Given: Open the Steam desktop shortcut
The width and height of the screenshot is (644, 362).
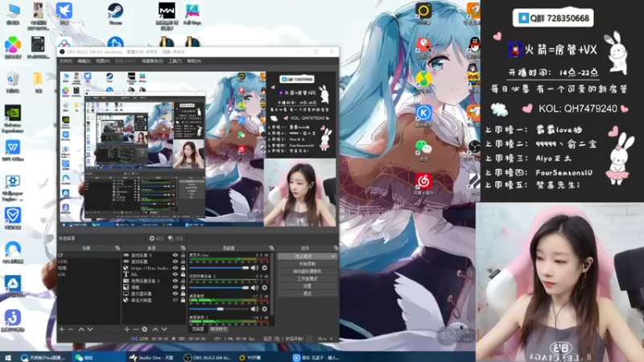Looking at the screenshot, I should (115, 14).
